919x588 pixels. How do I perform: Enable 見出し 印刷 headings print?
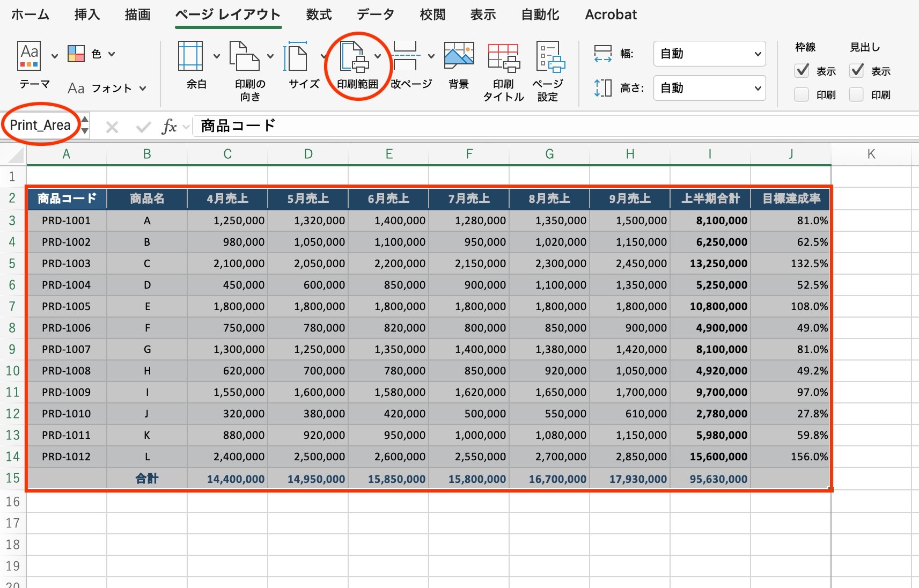pos(856,94)
